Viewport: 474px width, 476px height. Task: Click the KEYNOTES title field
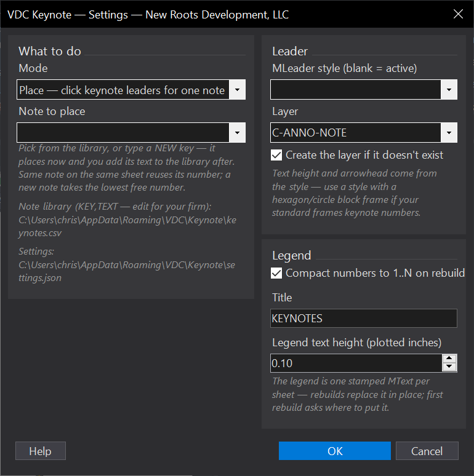[x=364, y=319]
